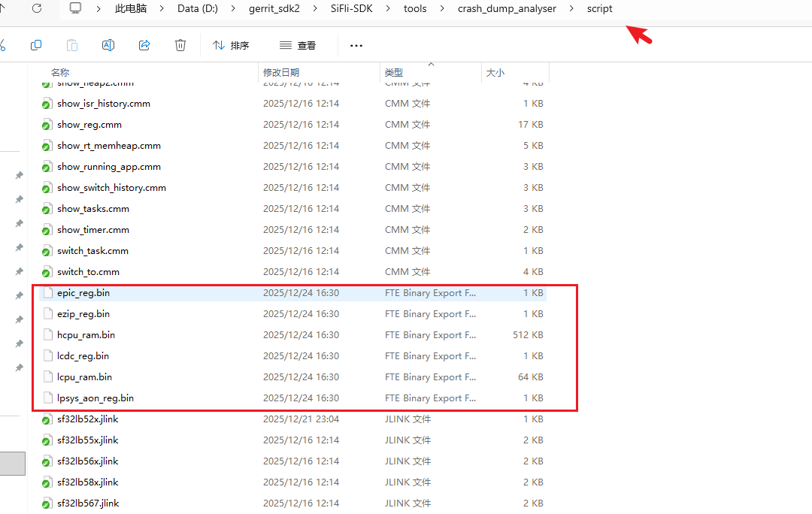Open the 排序 sort dropdown
The width and height of the screenshot is (812, 514).
tap(231, 45)
